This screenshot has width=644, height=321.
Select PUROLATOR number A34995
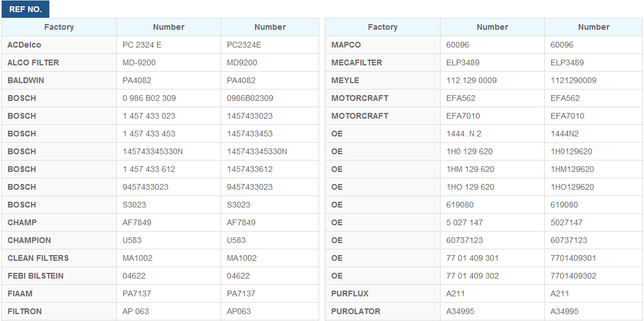click(461, 311)
